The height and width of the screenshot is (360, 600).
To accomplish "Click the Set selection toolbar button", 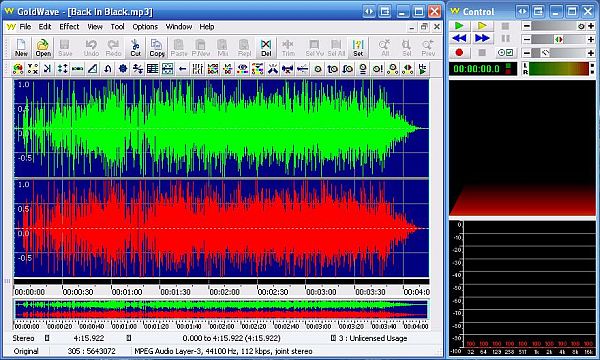I will pyautogui.click(x=358, y=48).
